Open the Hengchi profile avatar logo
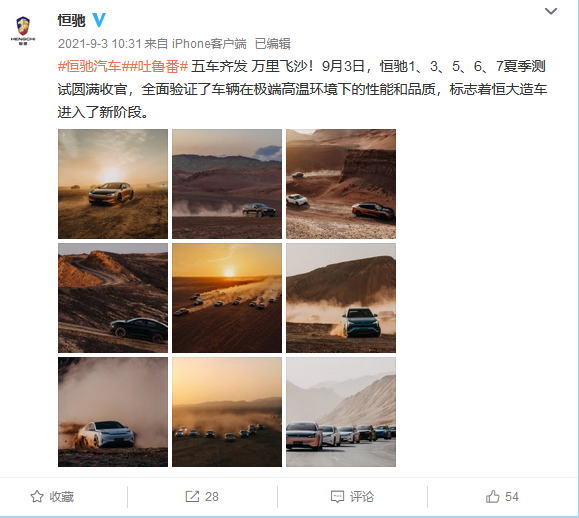579x518 pixels. coord(23,31)
